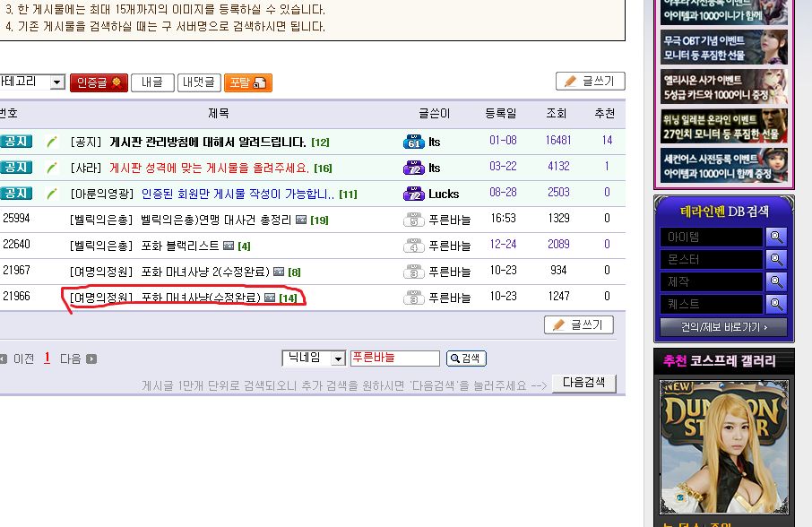
Task: Click the top 글쓰기 write button
Action: [590, 81]
